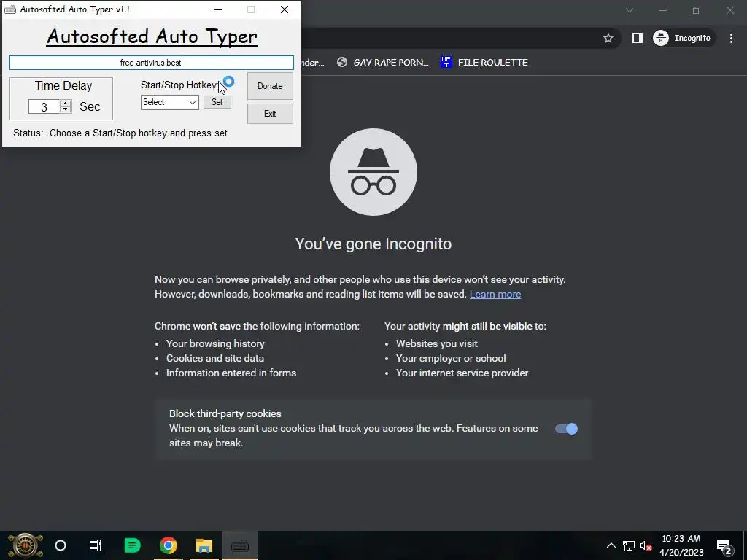Click 'Cookies and site data' list item
The height and width of the screenshot is (560, 747).
(215, 358)
